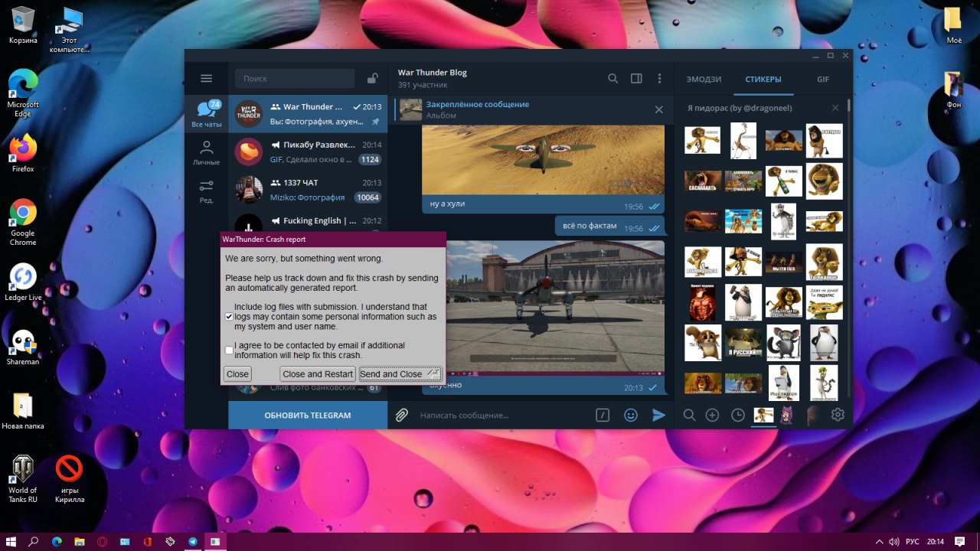The width and height of the screenshot is (980, 551).
Task: Open Shareman desktop shortcut
Action: [23, 346]
